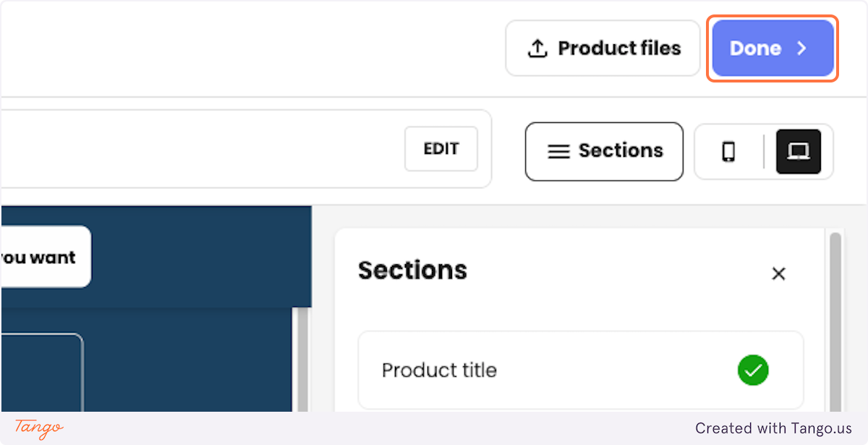Close the Sections panel with X
868x445 pixels.
point(778,274)
